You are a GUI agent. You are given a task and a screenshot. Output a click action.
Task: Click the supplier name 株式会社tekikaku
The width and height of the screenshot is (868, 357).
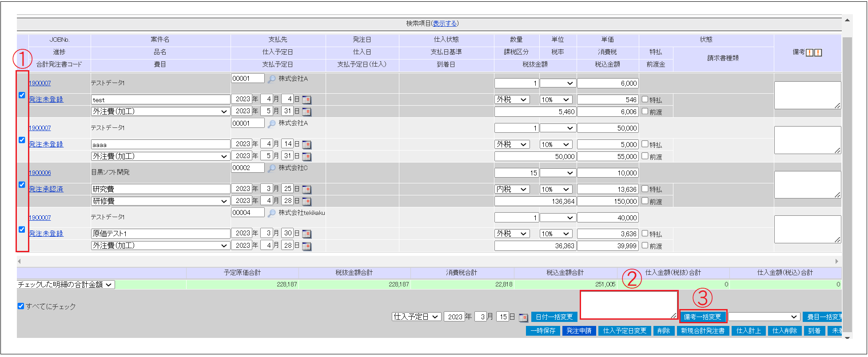point(302,213)
